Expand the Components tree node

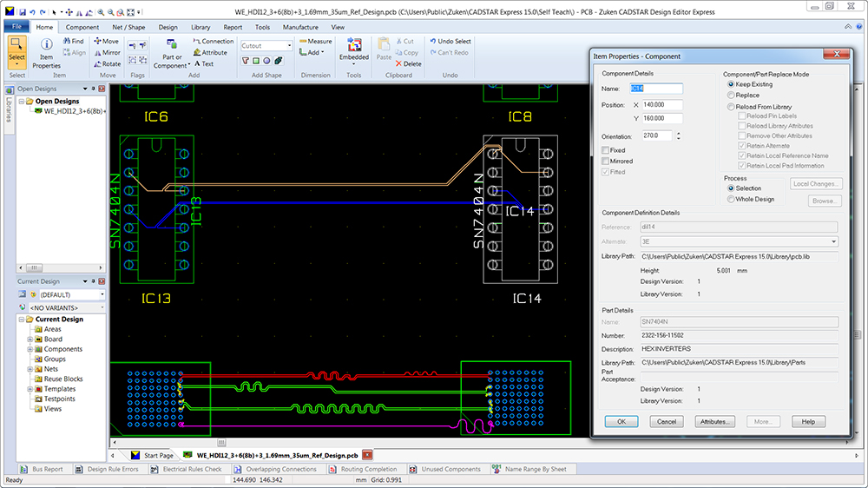click(x=30, y=349)
